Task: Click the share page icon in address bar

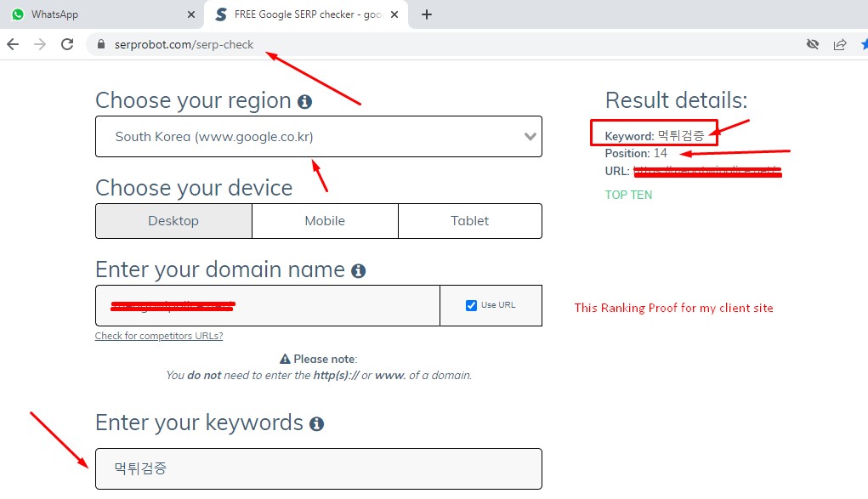Action: click(840, 44)
